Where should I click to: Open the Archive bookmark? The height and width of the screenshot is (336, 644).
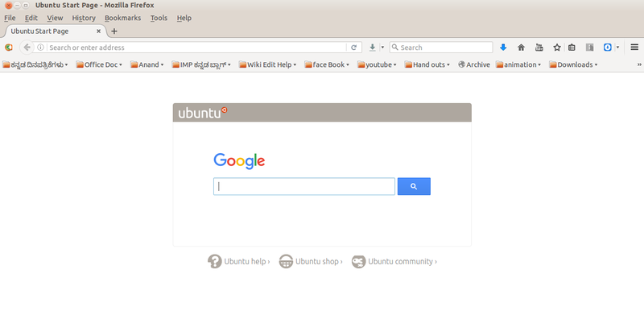pyautogui.click(x=474, y=64)
